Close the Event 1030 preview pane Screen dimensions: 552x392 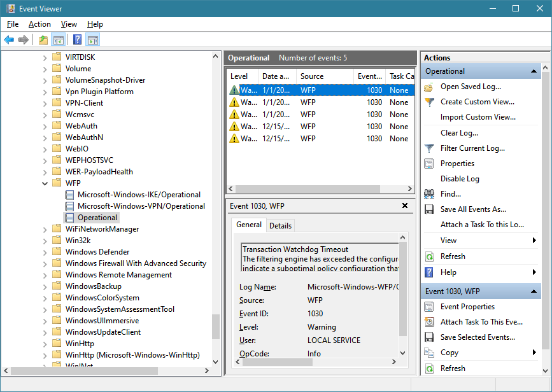(405, 206)
